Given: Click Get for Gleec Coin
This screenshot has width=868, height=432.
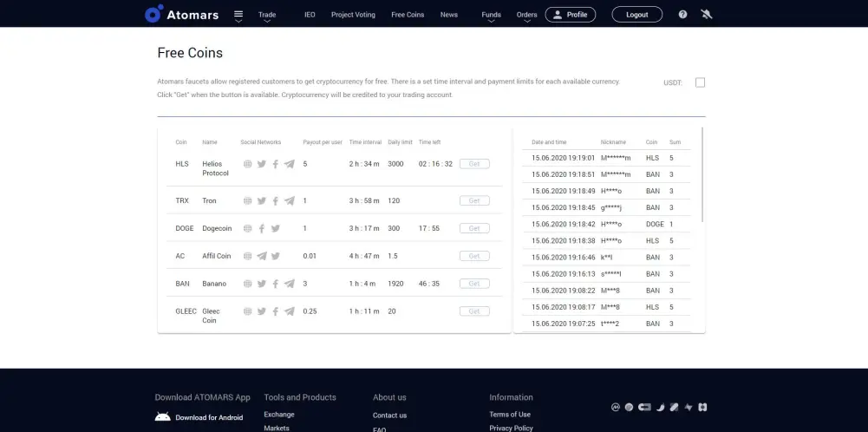Looking at the screenshot, I should (474, 311).
